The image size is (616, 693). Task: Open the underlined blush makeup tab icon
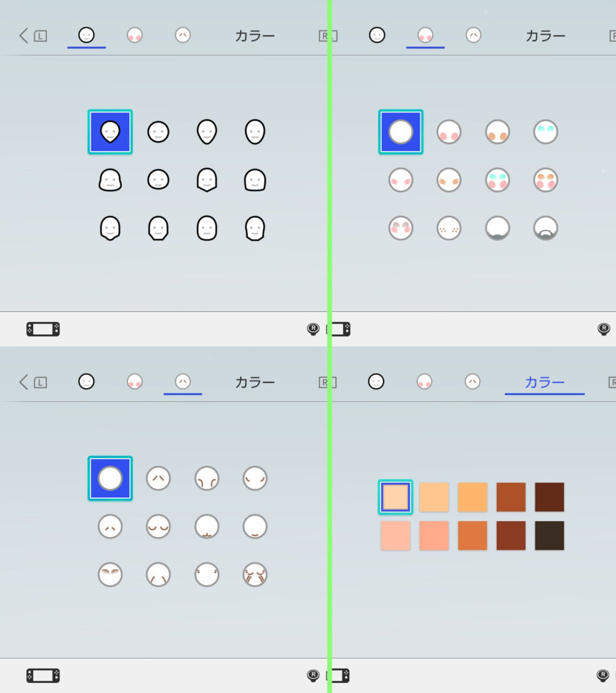click(x=425, y=35)
